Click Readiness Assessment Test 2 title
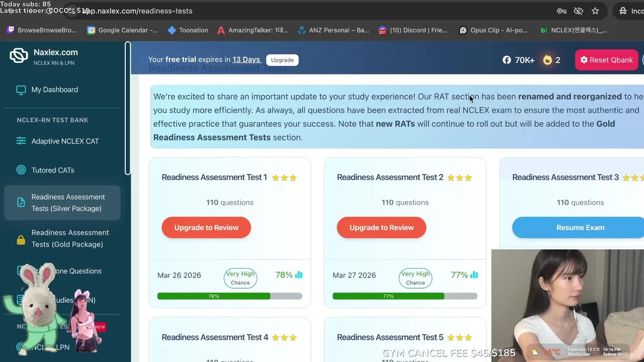 (390, 177)
